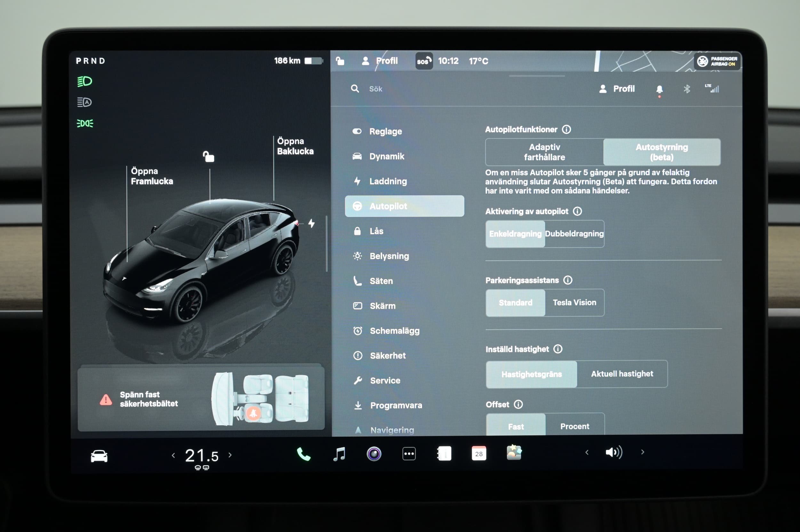Open the more apps ellipsis menu

coord(409,454)
